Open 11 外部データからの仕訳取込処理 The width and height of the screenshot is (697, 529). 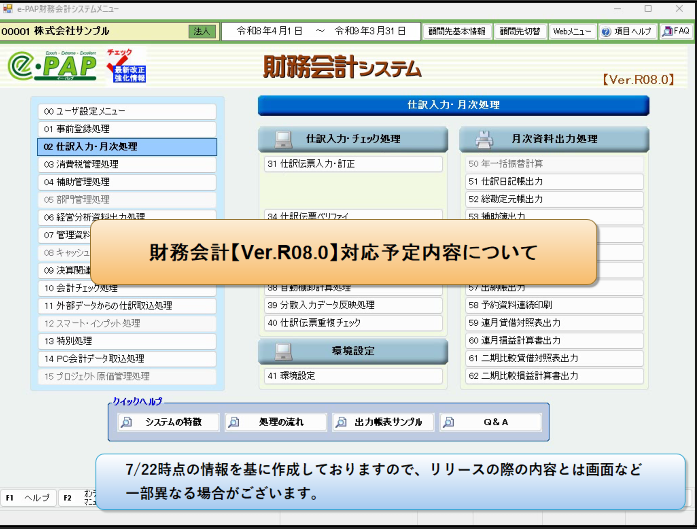127,306
